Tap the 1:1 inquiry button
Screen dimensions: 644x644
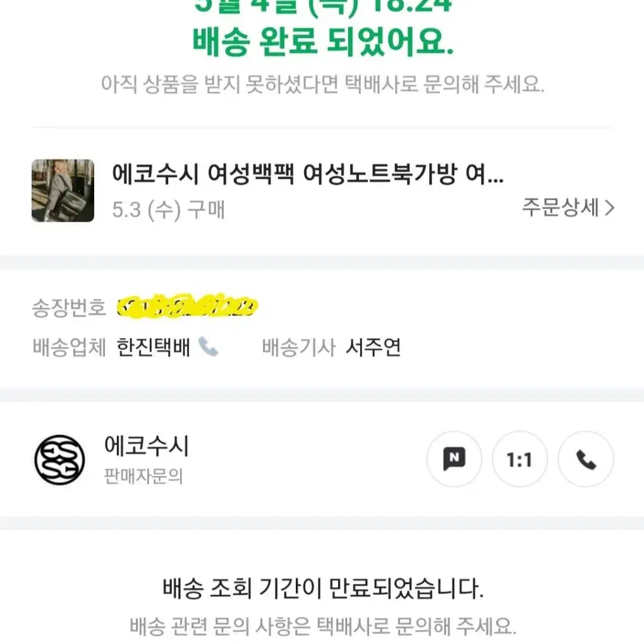(x=519, y=459)
